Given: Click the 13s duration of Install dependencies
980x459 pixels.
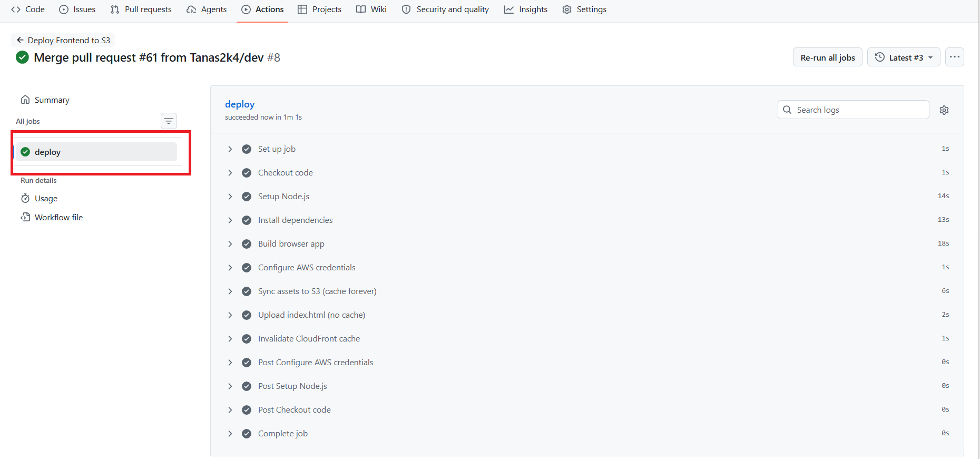Looking at the screenshot, I should pyautogui.click(x=943, y=220).
